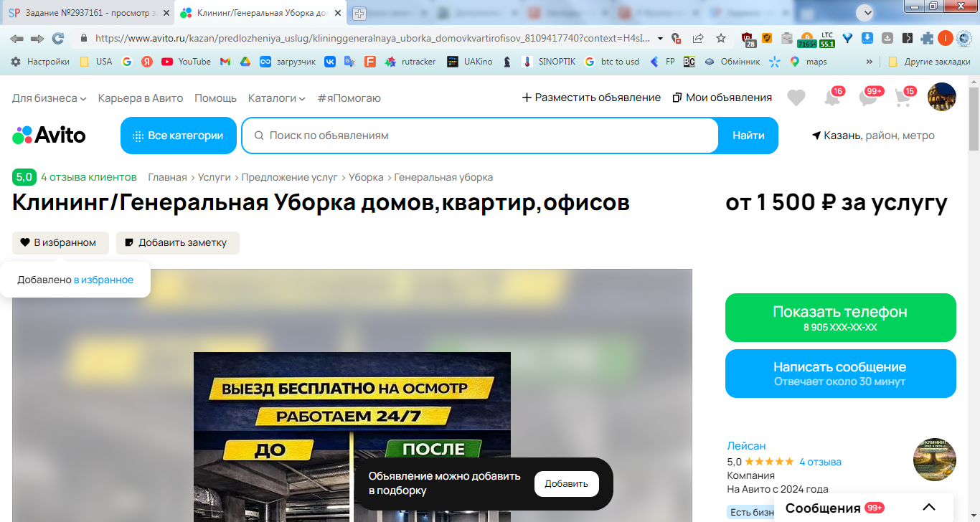Open the Помощь menu link
980x522 pixels.
[215, 98]
